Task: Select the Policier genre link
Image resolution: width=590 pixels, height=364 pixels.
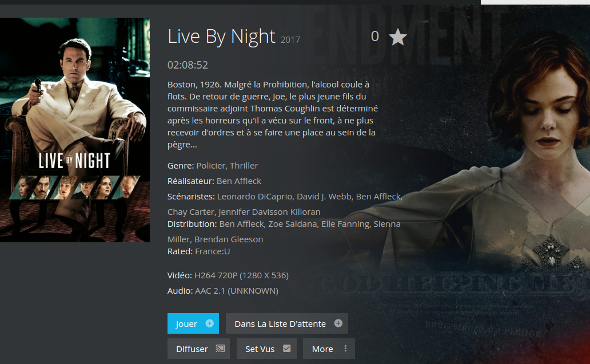Action: [x=211, y=166]
